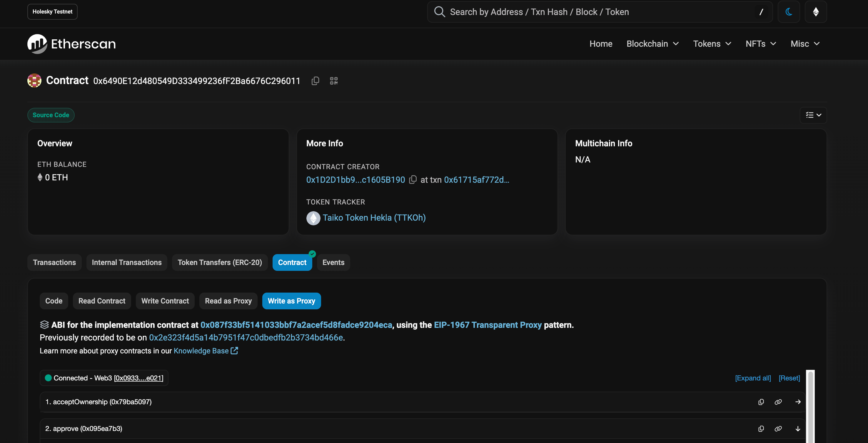Click the Etherscan logo

pyautogui.click(x=71, y=44)
